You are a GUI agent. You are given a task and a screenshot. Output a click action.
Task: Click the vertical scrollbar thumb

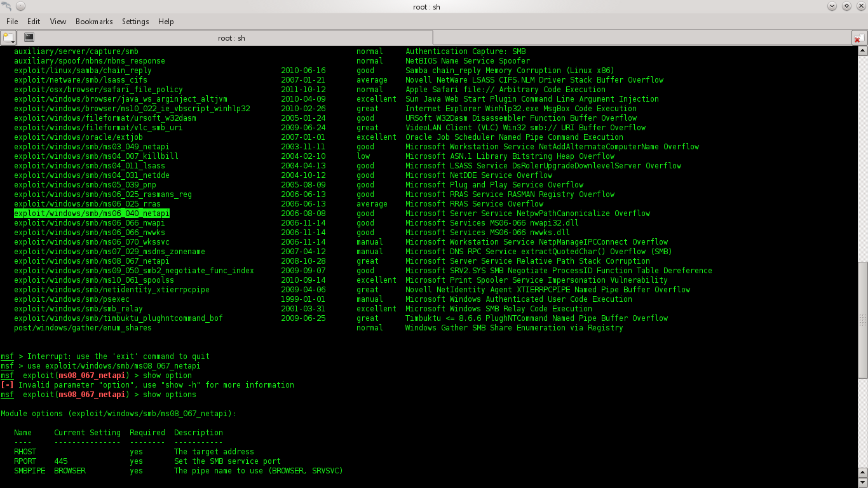(862, 320)
